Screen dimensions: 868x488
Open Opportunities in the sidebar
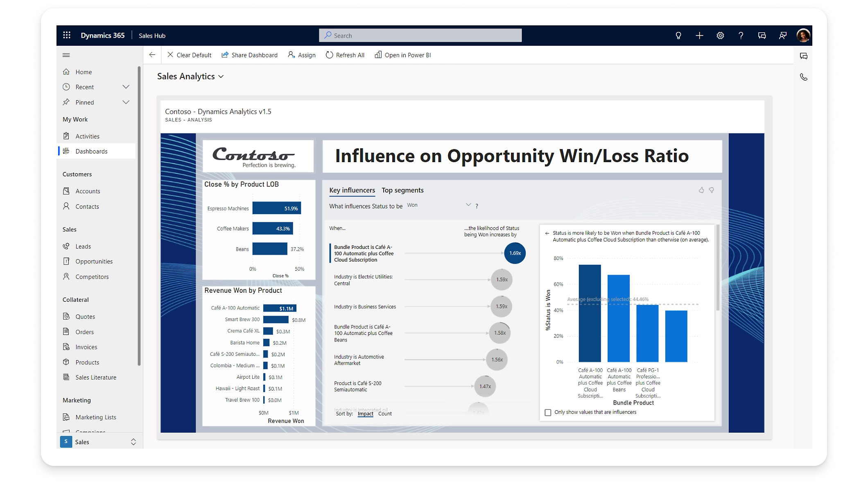(94, 261)
